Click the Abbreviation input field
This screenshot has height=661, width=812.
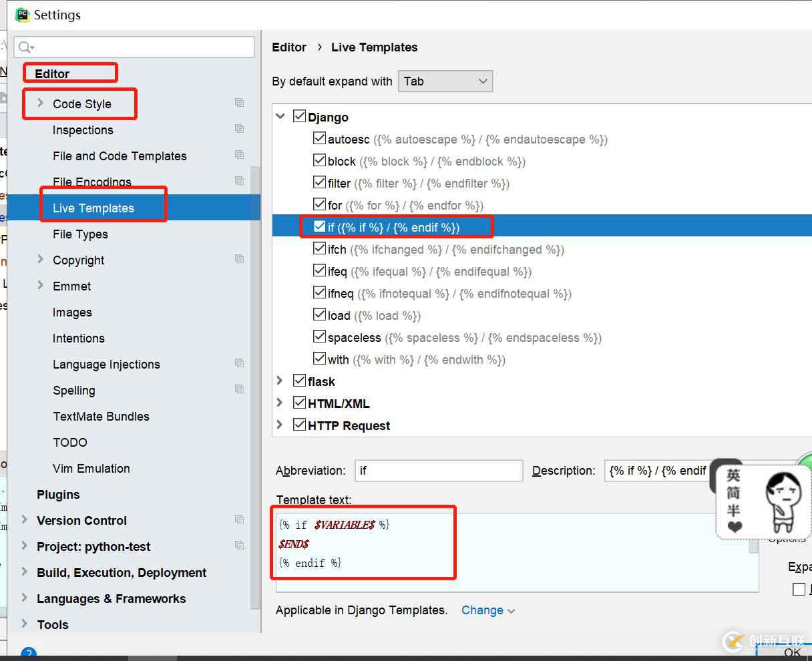(439, 471)
